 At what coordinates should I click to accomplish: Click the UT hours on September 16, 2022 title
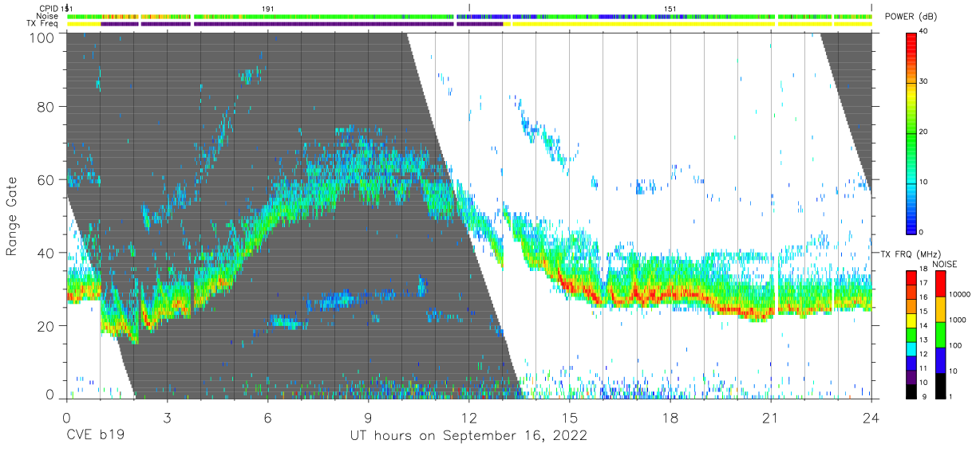click(468, 436)
